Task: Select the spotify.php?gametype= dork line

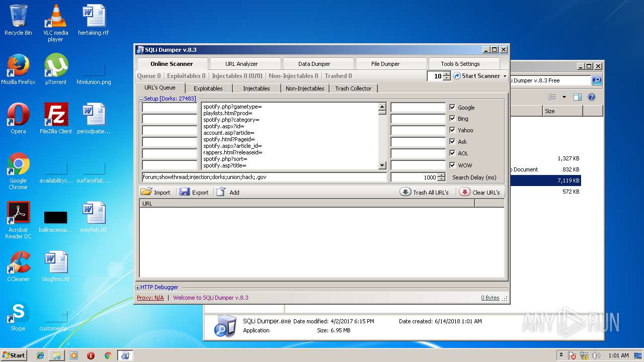Action: click(232, 107)
